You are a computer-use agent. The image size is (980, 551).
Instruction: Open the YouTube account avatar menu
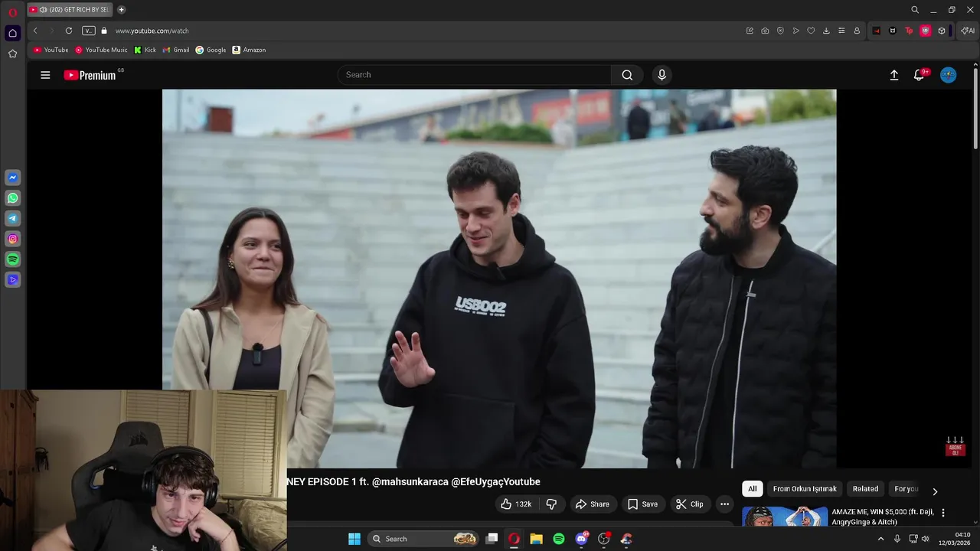[x=949, y=75]
